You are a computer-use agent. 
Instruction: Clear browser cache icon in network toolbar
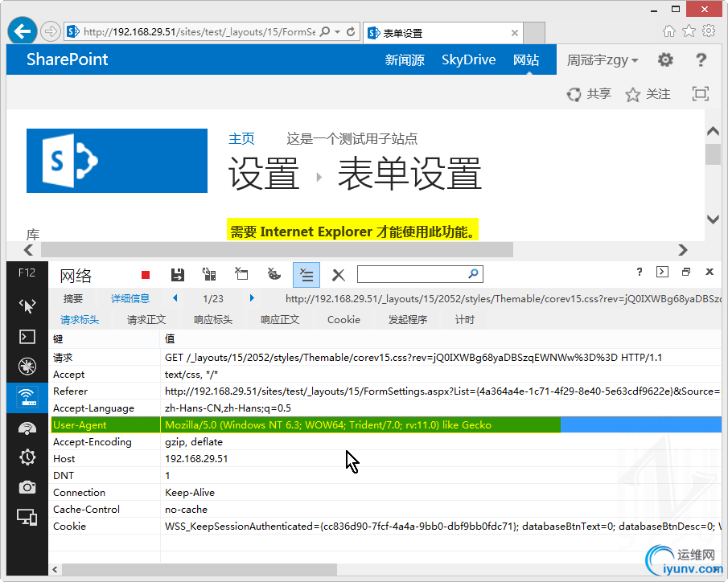tap(241, 274)
